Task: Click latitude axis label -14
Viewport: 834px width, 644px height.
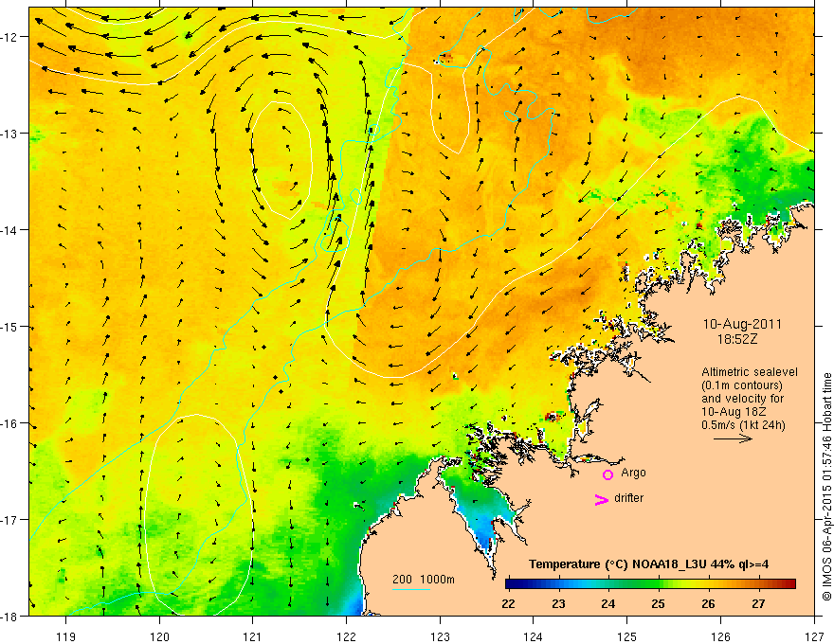Action: point(9,230)
